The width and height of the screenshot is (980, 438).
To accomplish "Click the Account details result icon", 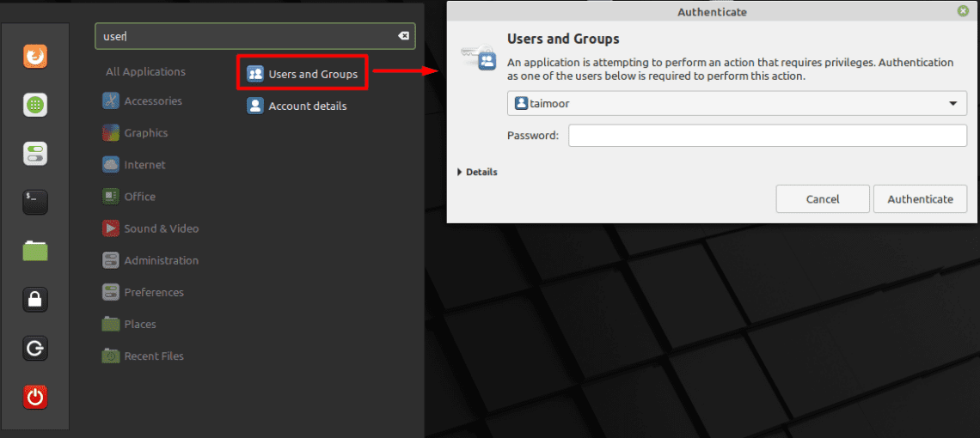I will pos(255,106).
